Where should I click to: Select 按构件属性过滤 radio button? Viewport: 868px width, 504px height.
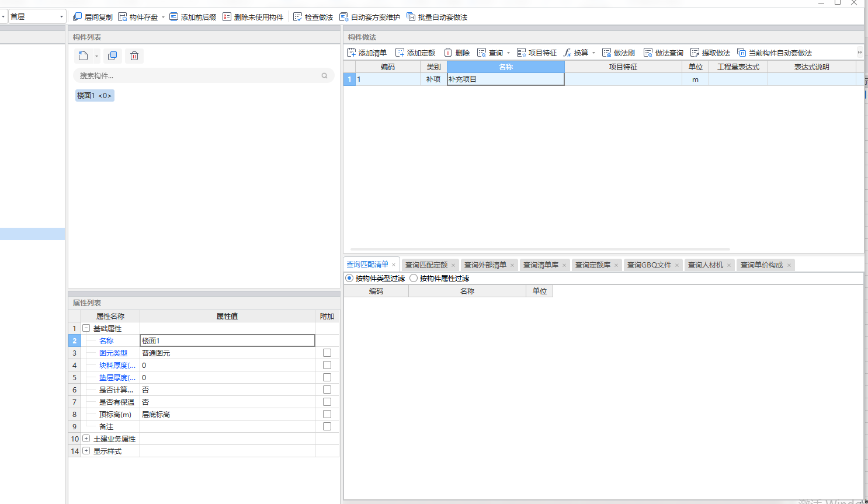[x=414, y=278]
